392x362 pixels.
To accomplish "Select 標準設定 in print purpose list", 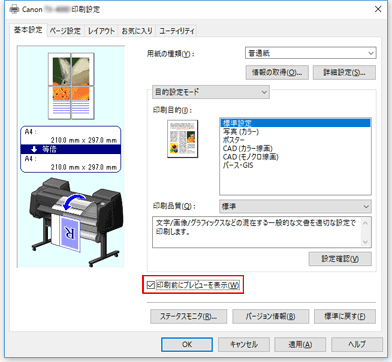I will pyautogui.click(x=295, y=123).
